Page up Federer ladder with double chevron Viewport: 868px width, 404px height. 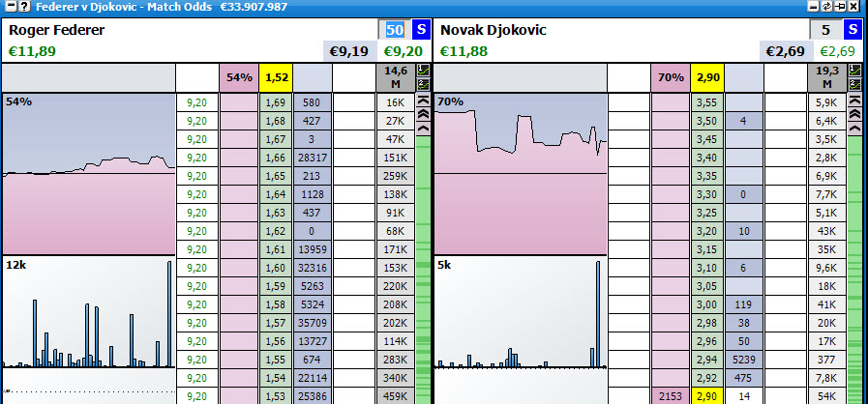coord(424,114)
